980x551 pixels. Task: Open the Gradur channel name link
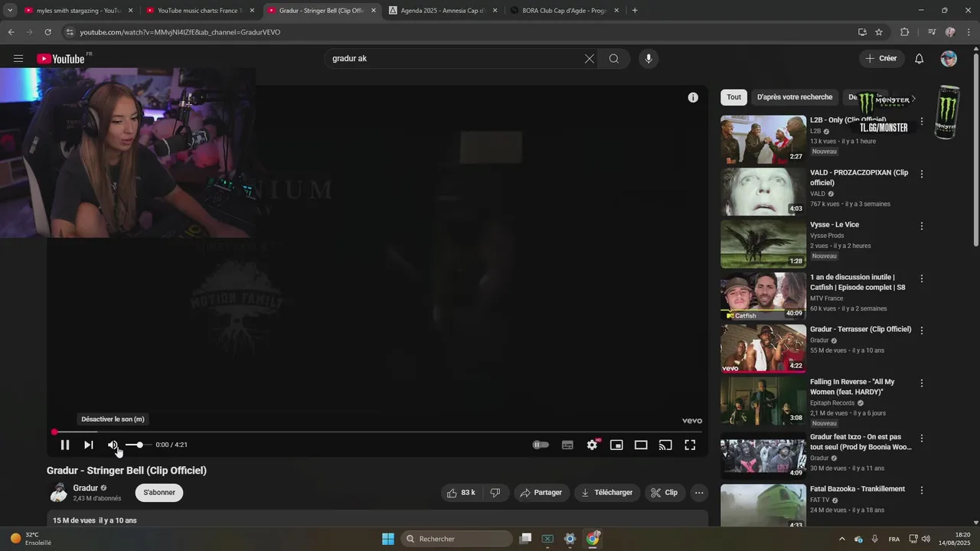[x=86, y=488]
